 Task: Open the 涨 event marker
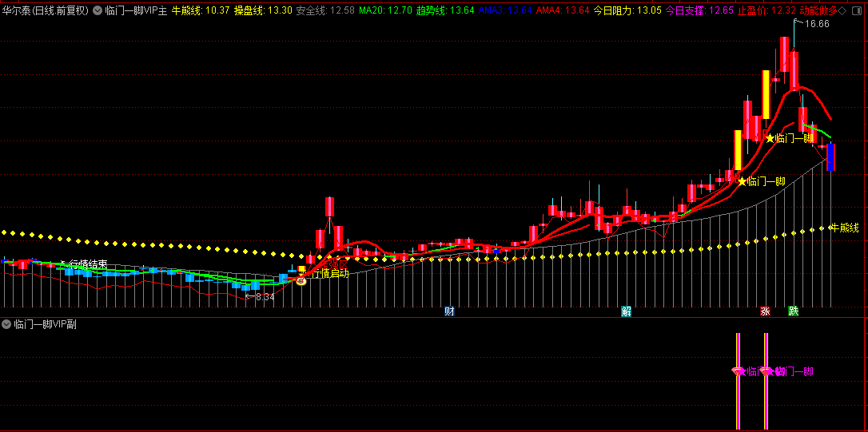click(766, 311)
